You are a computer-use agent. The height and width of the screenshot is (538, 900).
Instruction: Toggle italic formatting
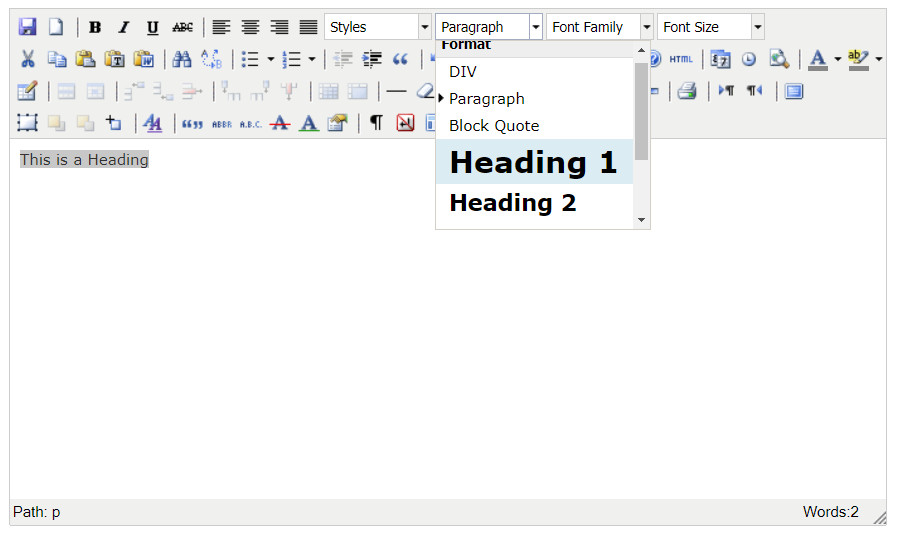tap(124, 27)
